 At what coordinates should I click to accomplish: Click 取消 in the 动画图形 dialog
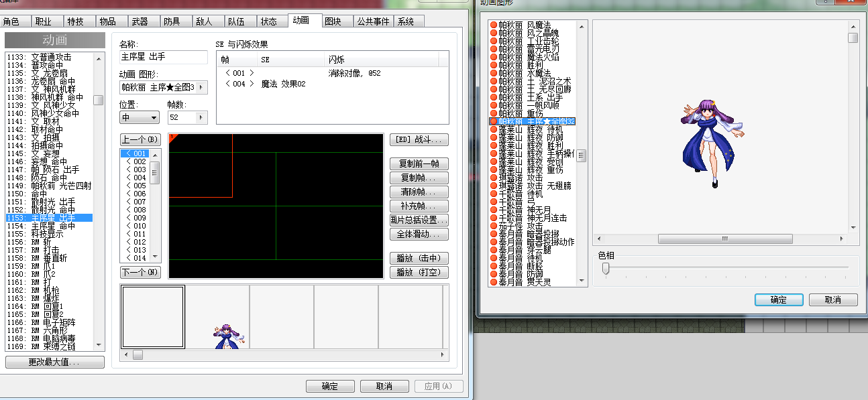pos(833,299)
